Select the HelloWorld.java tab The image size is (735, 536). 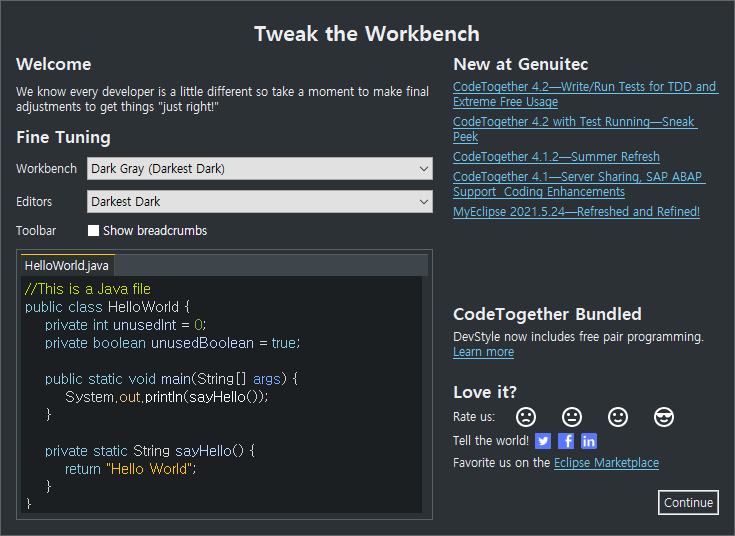(x=67, y=265)
